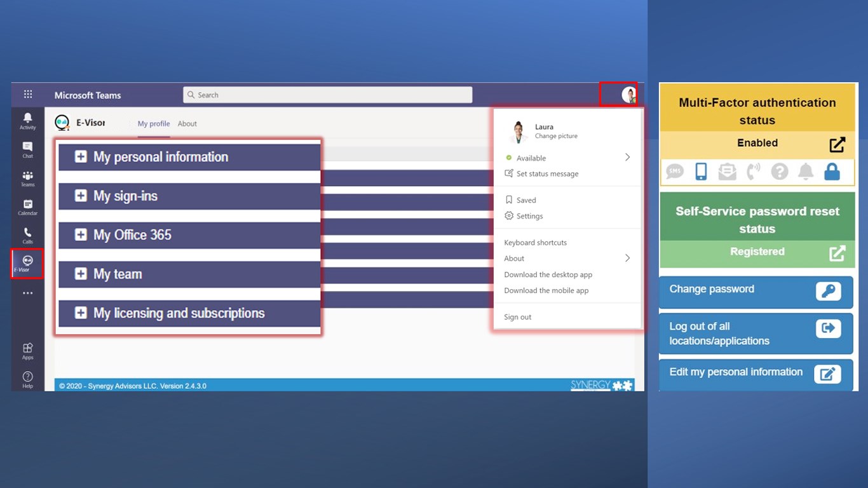868x488 pixels.
Task: Click Log out of all locations/applications button
Action: 756,333
